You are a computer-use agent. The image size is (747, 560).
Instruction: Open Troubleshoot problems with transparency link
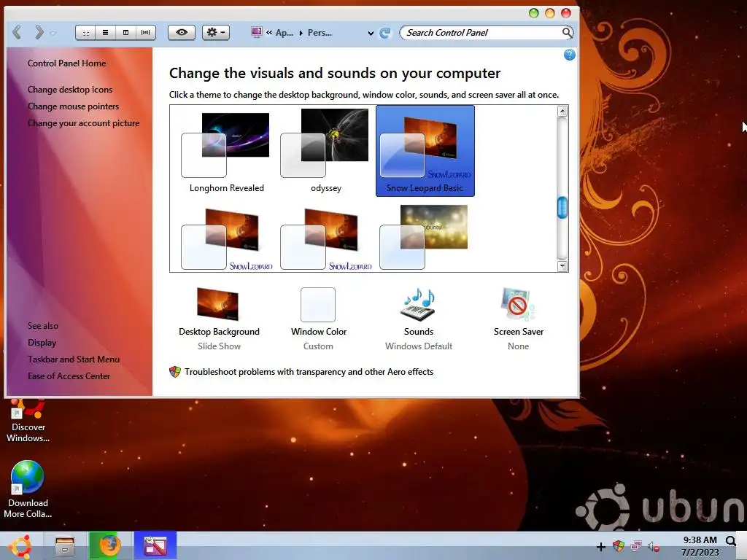pos(309,372)
